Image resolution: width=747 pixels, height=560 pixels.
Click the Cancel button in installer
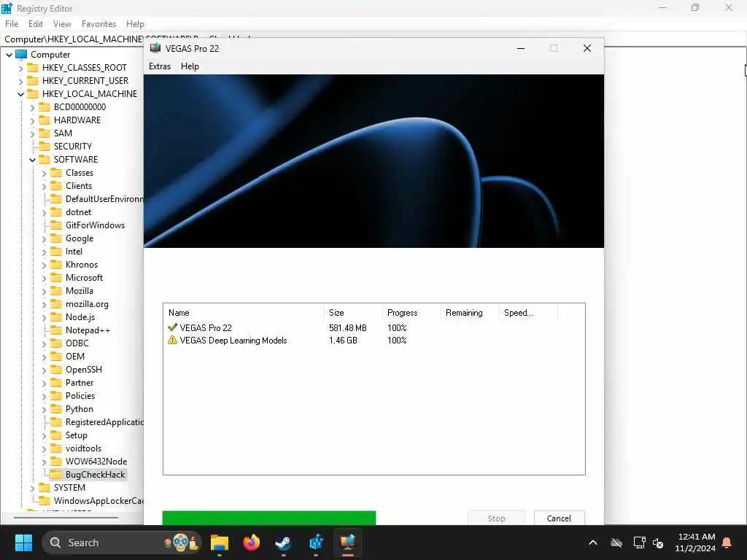(559, 518)
